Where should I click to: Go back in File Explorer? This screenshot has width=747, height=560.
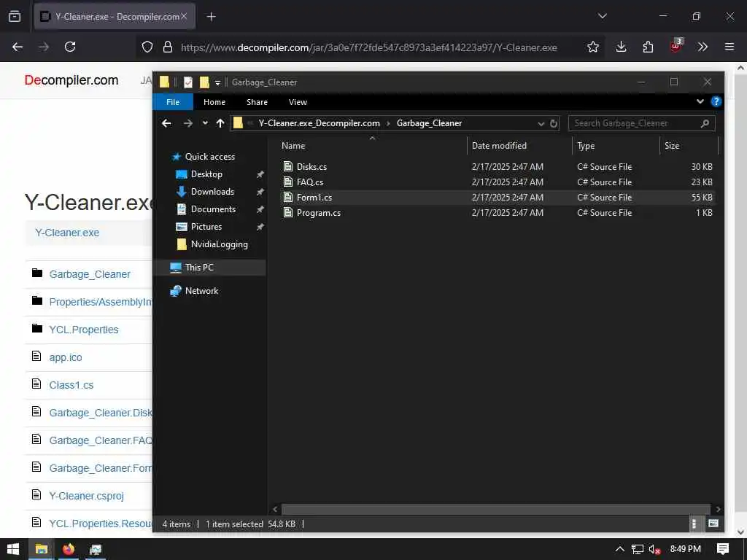[x=166, y=123]
